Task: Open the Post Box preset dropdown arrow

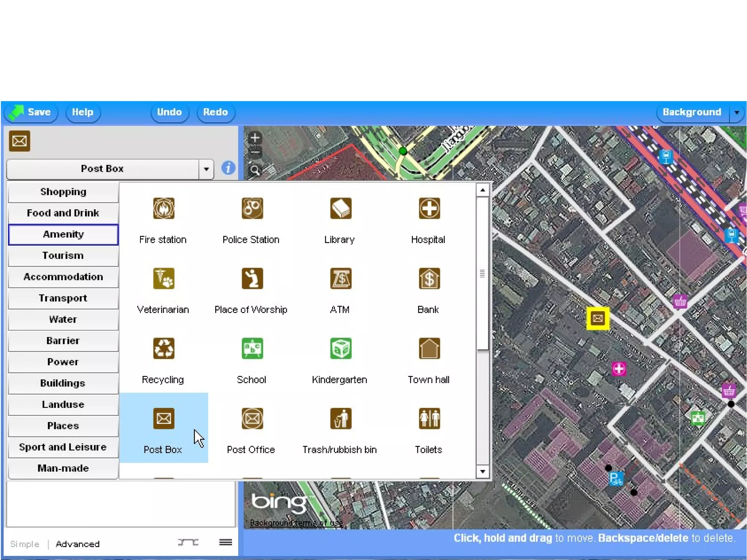Action: pyautogui.click(x=206, y=169)
